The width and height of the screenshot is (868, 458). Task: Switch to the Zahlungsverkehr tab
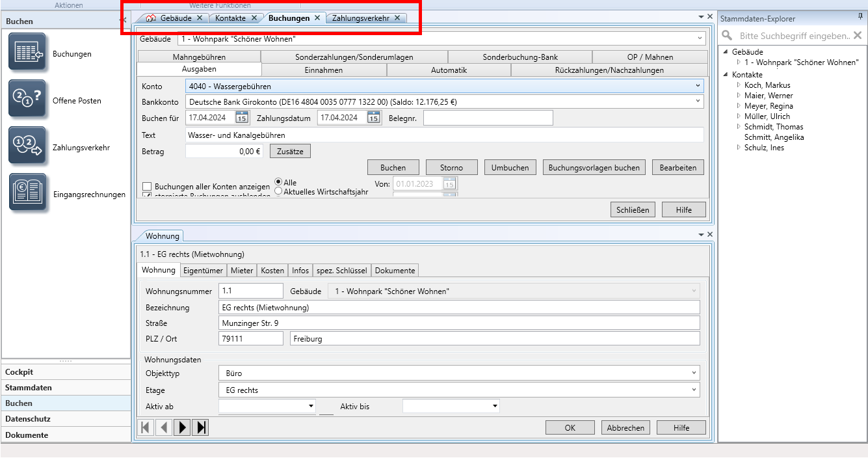360,18
